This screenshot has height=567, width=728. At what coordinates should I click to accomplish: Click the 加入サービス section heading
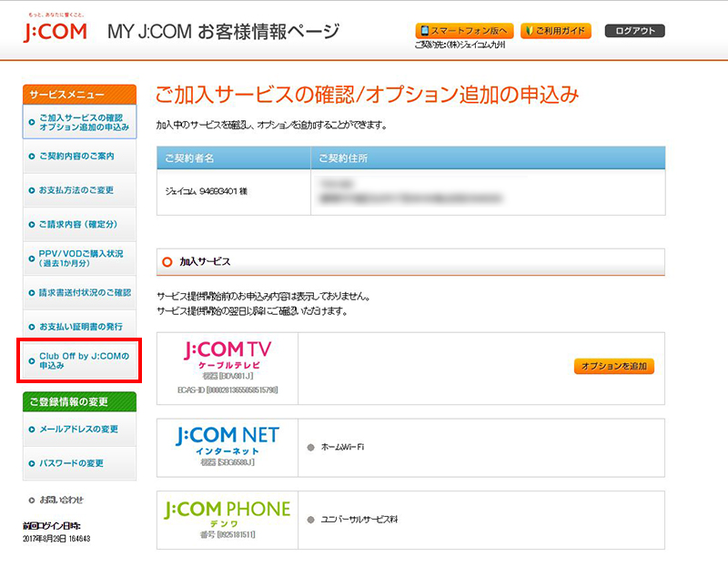click(205, 261)
